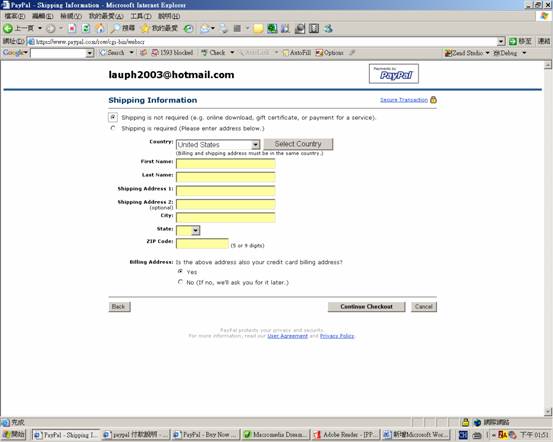Click the Select Country button

pos(298,144)
